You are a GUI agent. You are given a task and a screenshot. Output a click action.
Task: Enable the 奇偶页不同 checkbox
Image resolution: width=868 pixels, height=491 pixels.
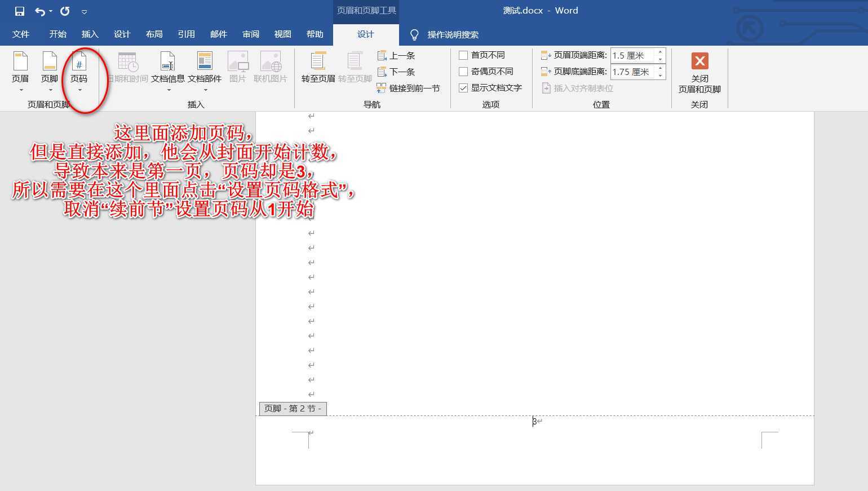[463, 72]
